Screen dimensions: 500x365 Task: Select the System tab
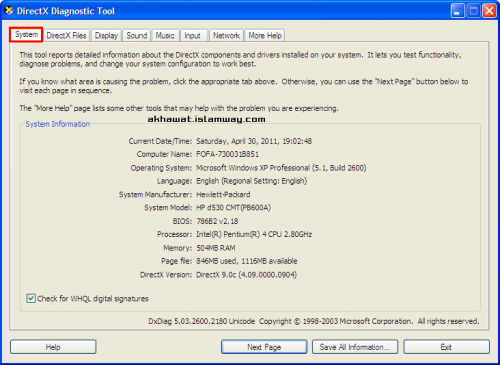pos(26,35)
